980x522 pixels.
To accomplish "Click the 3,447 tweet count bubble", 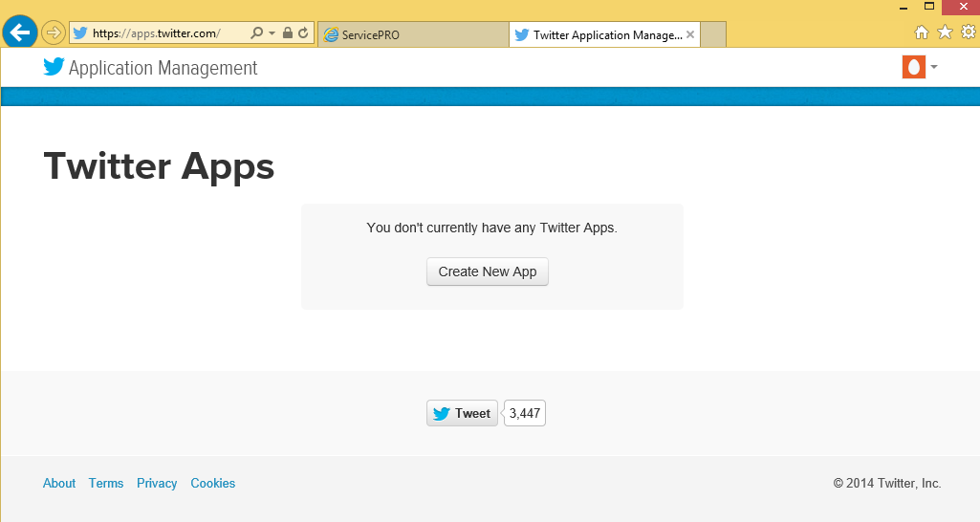I will pyautogui.click(x=525, y=413).
